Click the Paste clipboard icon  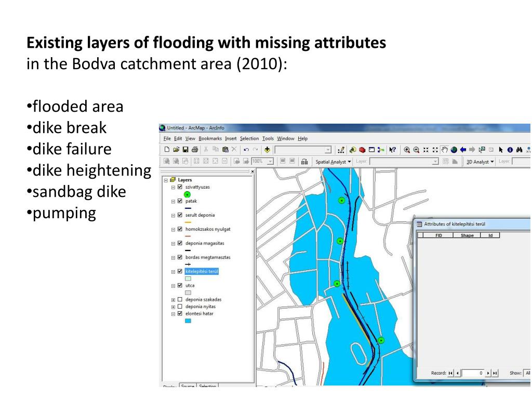(x=225, y=149)
